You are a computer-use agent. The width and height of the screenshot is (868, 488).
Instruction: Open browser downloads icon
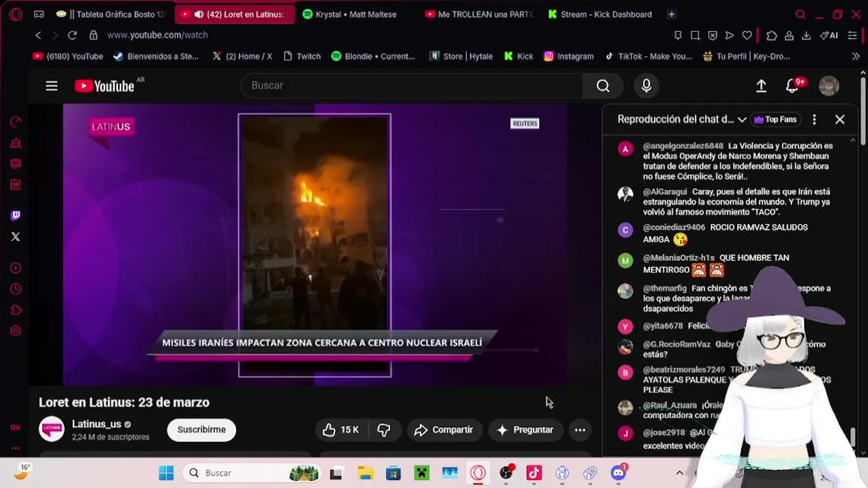806,35
